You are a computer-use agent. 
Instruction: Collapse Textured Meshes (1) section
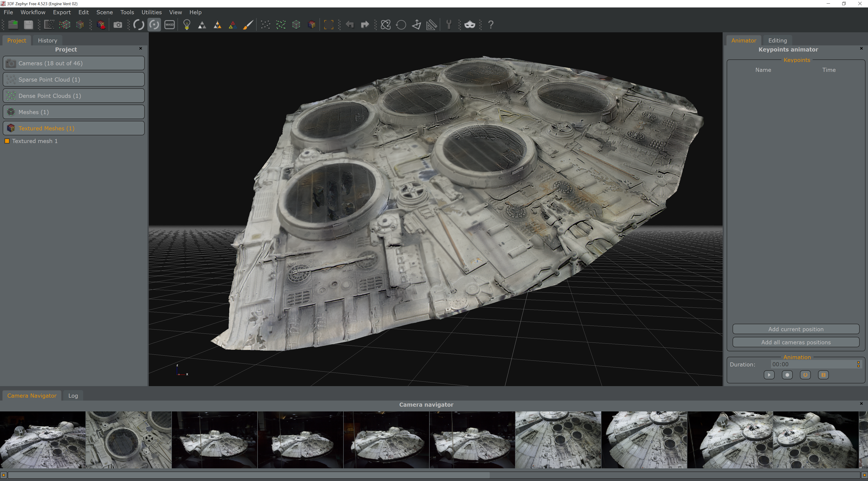tap(74, 128)
